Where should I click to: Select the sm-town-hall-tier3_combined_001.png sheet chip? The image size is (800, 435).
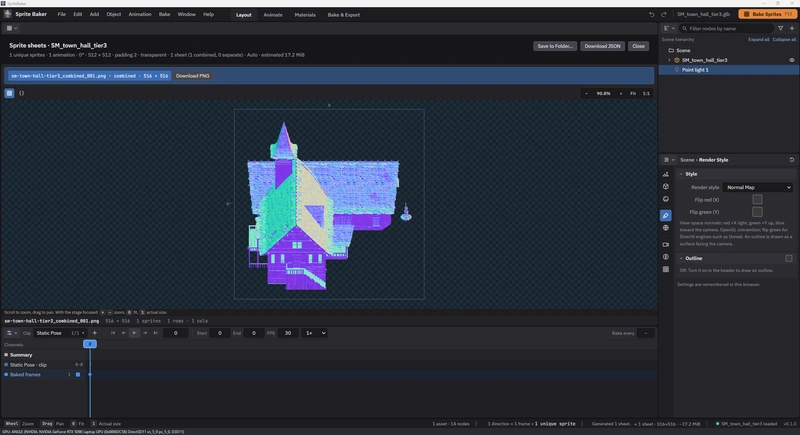[89, 76]
